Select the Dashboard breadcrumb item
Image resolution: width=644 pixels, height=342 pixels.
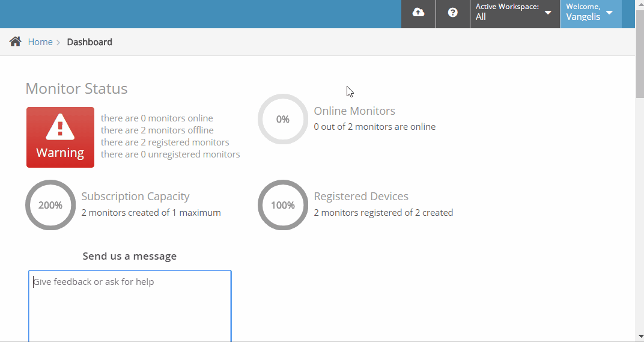pos(90,42)
